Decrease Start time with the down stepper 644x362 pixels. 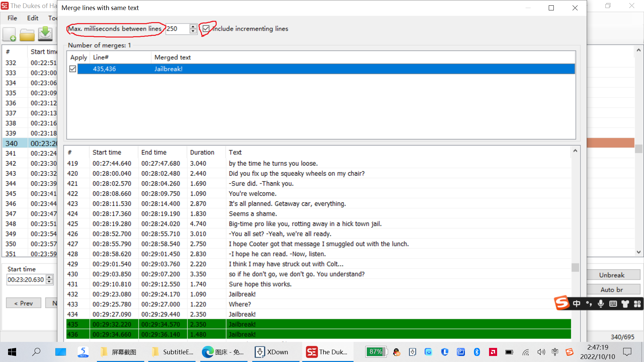click(x=49, y=282)
